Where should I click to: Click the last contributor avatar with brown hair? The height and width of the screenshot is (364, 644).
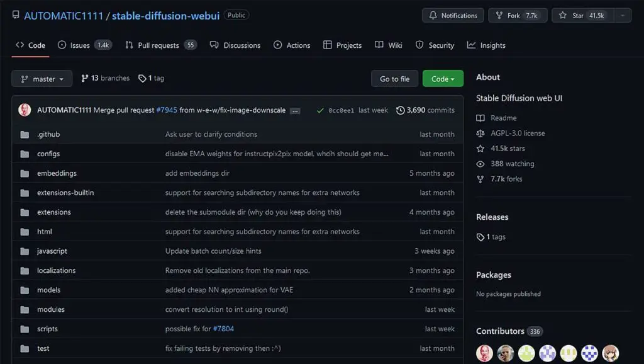pyautogui.click(x=611, y=353)
